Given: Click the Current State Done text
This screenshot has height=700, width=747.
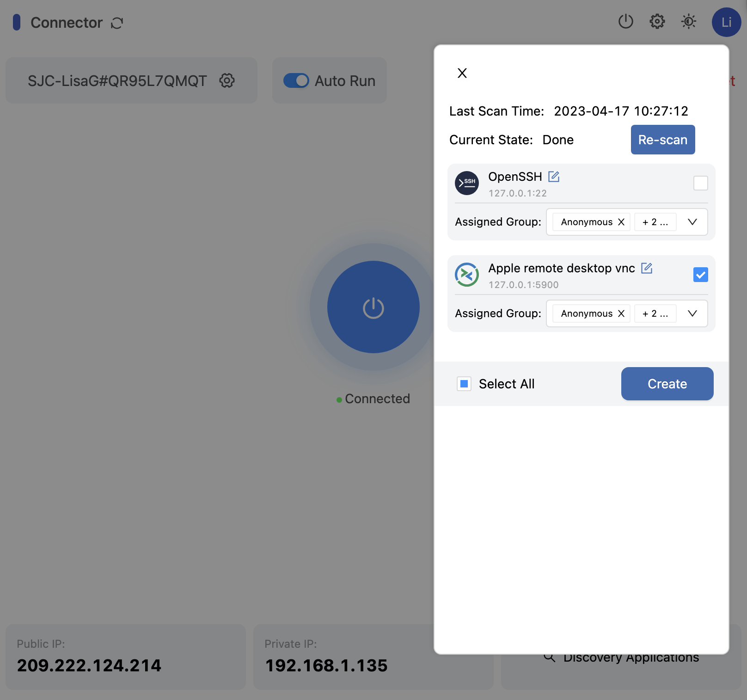Looking at the screenshot, I should 558,140.
